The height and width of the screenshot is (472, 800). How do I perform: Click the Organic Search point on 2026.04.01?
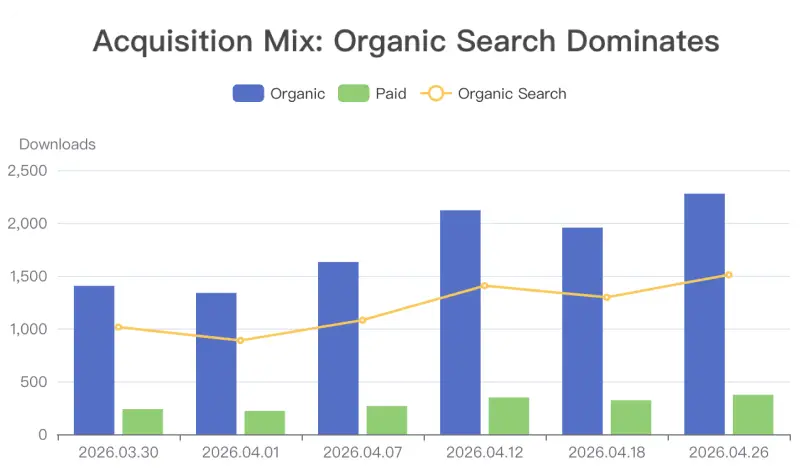click(x=240, y=340)
